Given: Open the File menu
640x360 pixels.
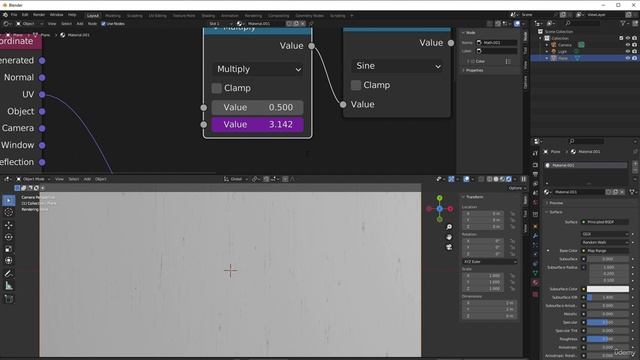Looking at the screenshot, I should [x=14, y=15].
